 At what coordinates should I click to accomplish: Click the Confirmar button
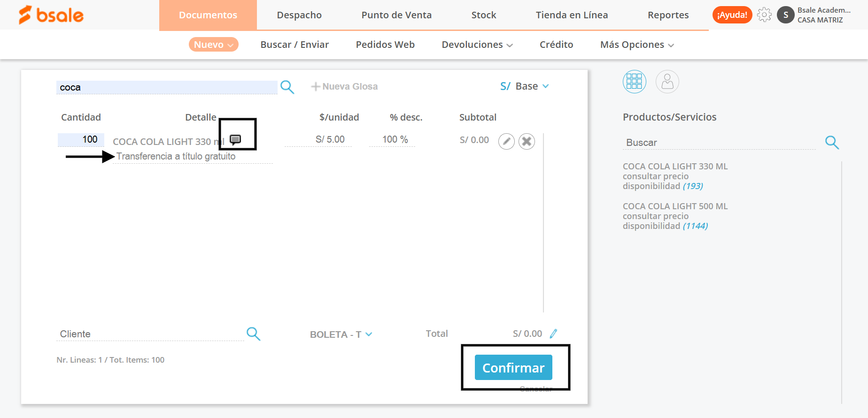[513, 367]
